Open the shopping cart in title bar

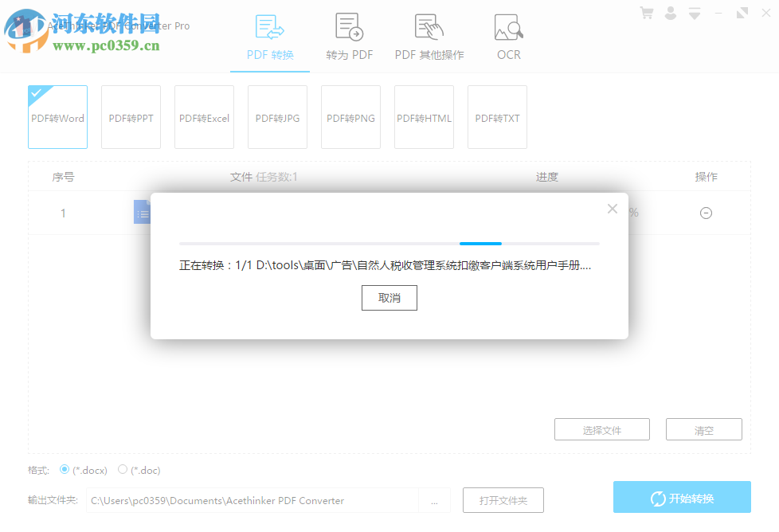coord(647,13)
